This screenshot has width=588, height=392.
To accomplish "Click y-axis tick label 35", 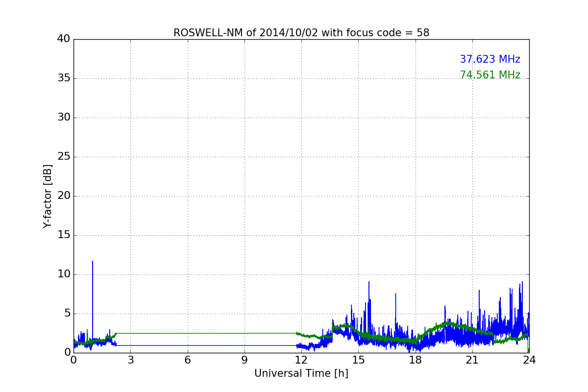I will click(x=64, y=78).
